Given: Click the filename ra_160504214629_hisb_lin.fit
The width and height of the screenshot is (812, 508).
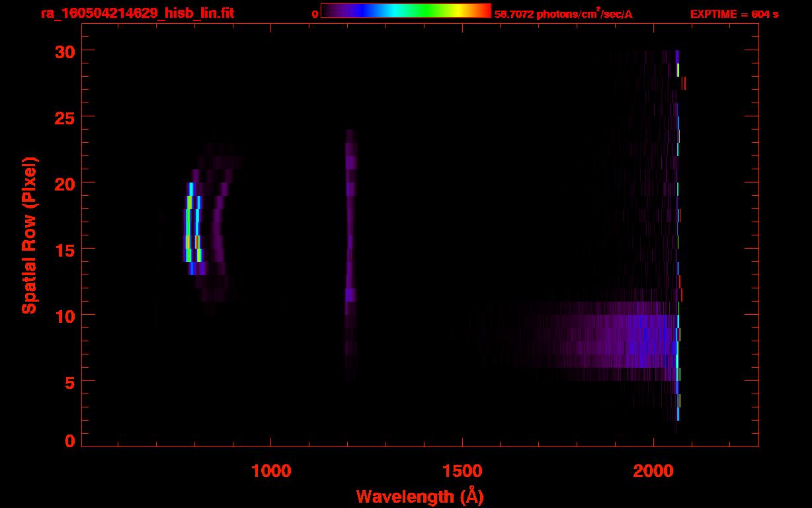Looking at the screenshot, I should (137, 13).
